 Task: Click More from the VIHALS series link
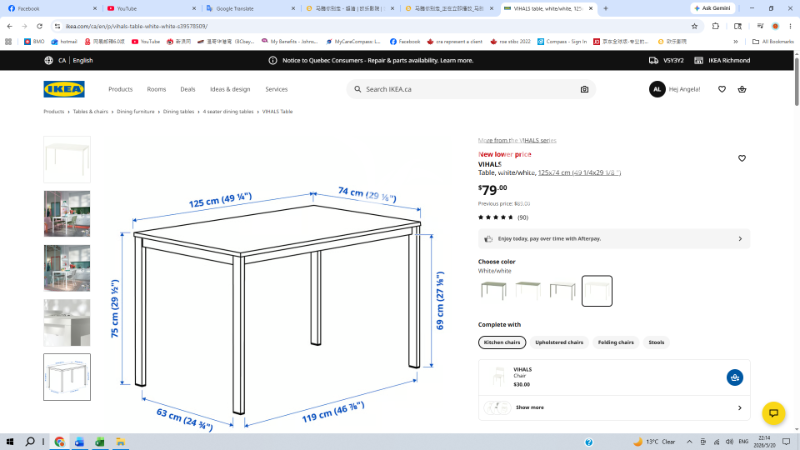(x=517, y=140)
